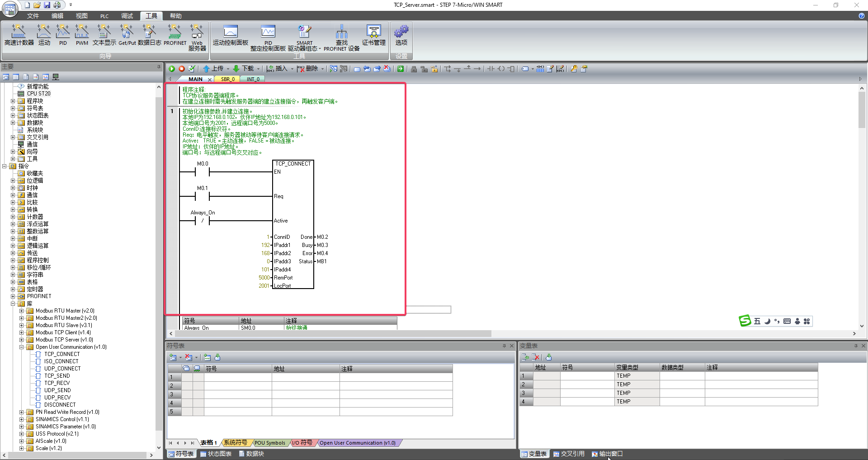Open the 帮助 ribbon tab

176,16
